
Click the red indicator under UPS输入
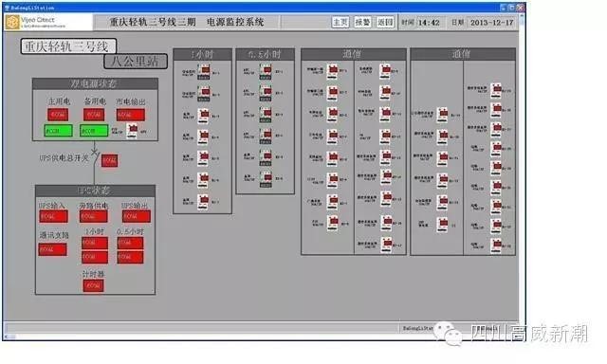[x=53, y=217]
